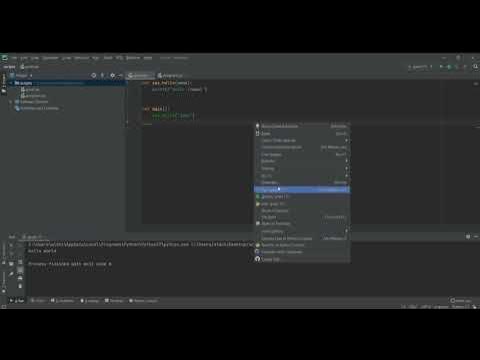The height and width of the screenshot is (360, 480).
Task: Expand Copy / Paste Special submenu
Action: (x=302, y=140)
